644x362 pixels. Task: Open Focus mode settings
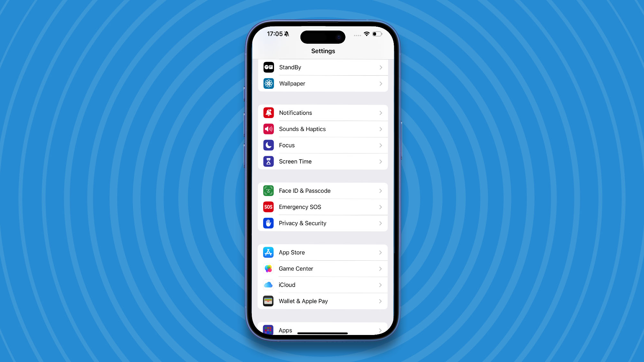[322, 145]
